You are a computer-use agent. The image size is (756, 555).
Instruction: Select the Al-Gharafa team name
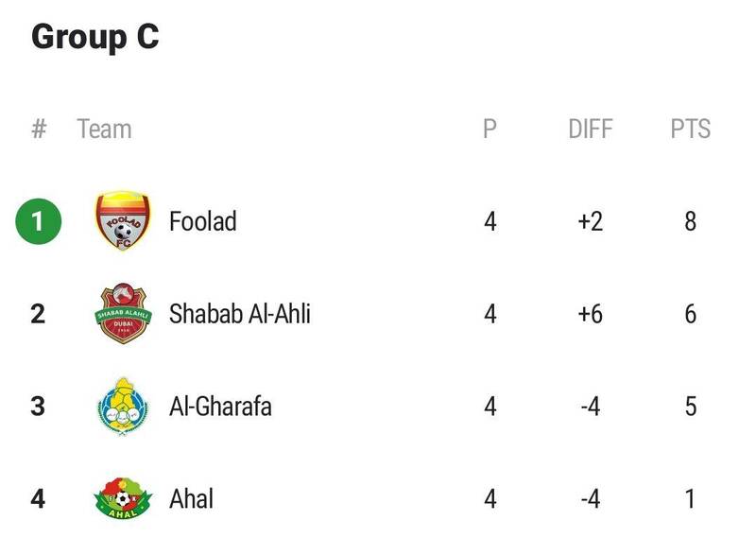(x=220, y=406)
